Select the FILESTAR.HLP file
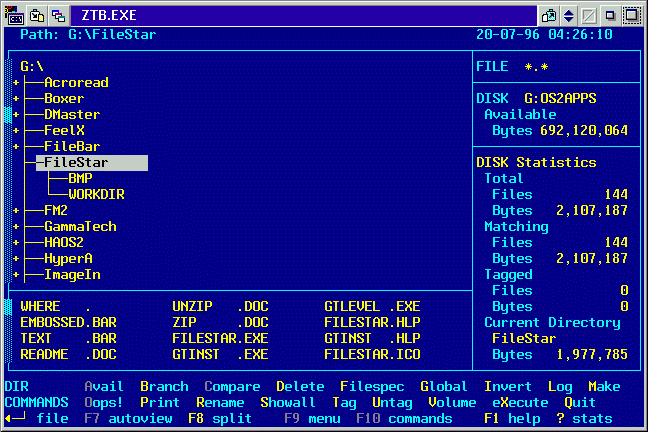Image resolution: width=648 pixels, height=432 pixels. [372, 322]
